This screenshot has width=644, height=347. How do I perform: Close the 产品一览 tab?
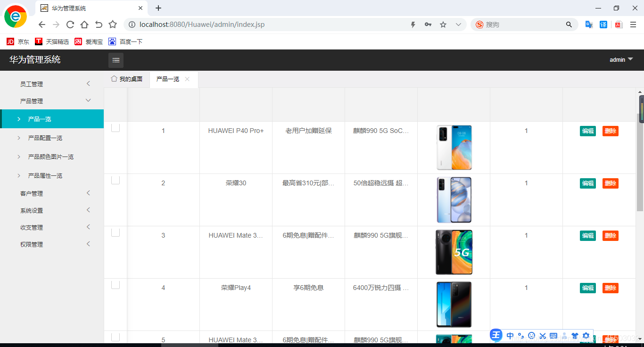click(x=187, y=79)
